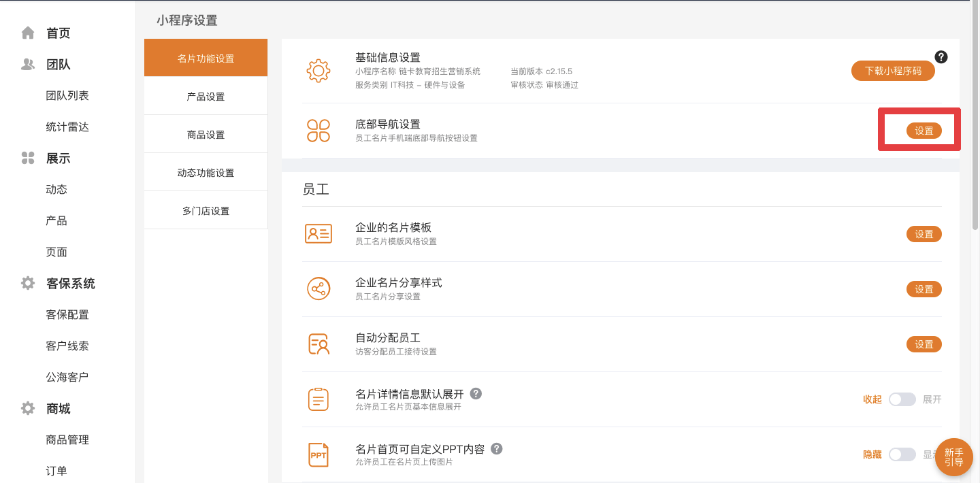
Task: Collapse the 团队 section in sidebar
Action: (59, 65)
